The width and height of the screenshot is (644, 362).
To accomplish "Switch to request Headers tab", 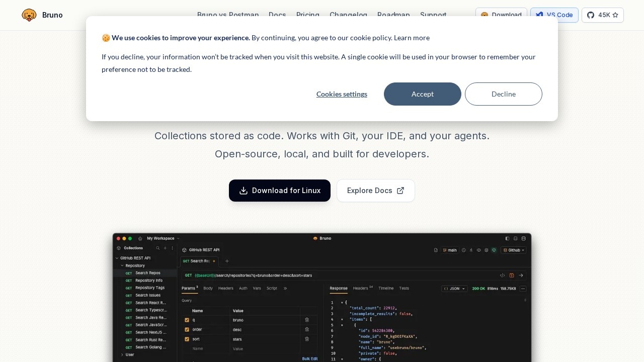I will 225,288.
